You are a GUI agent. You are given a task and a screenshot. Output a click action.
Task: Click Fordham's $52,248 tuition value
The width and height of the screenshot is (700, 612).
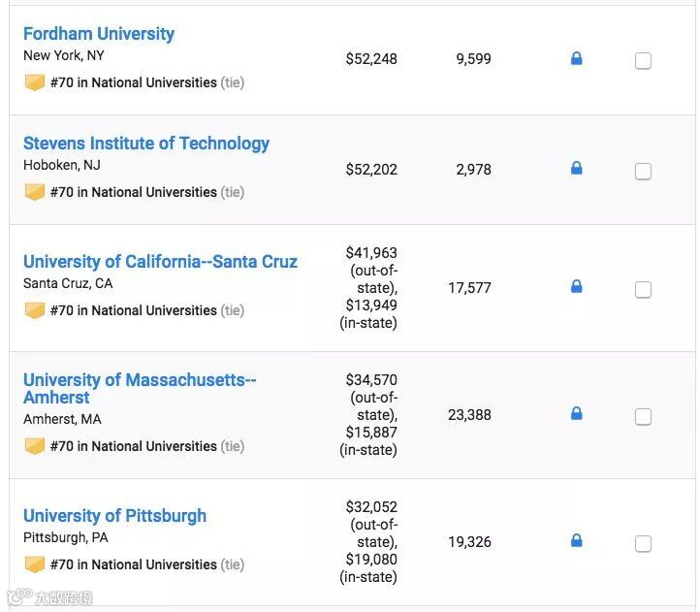(x=371, y=59)
